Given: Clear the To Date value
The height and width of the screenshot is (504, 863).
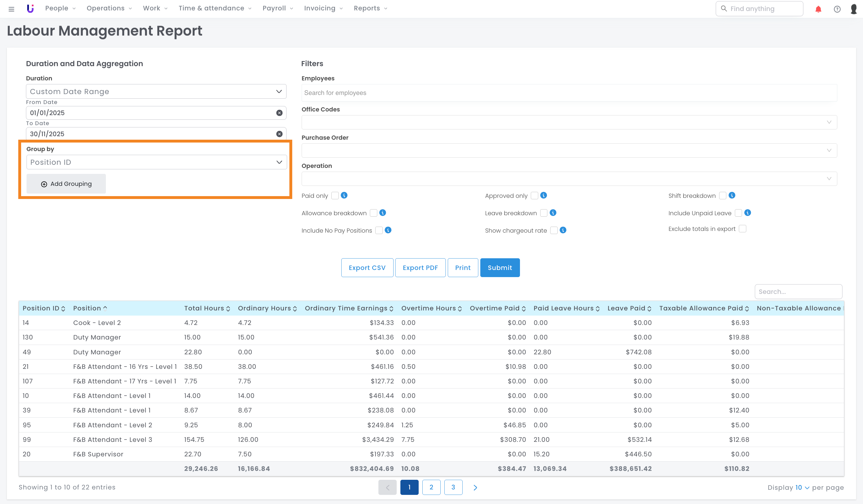Looking at the screenshot, I should 279,134.
